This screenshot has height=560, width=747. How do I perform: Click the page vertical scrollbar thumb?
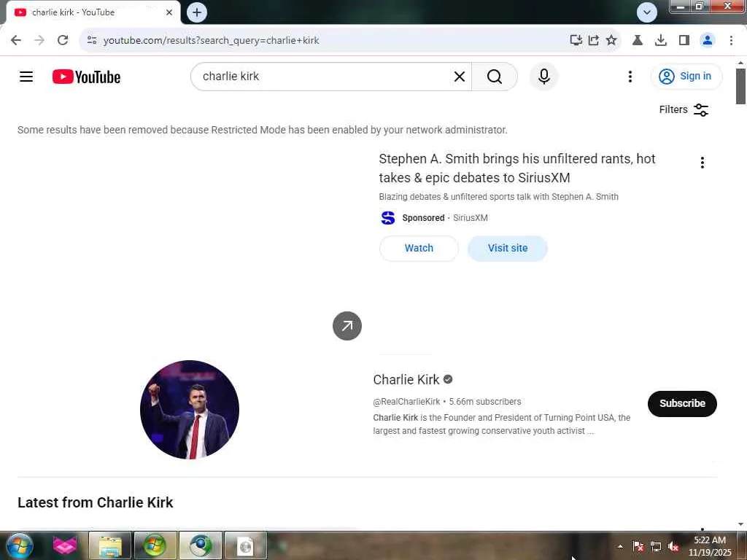click(740, 86)
